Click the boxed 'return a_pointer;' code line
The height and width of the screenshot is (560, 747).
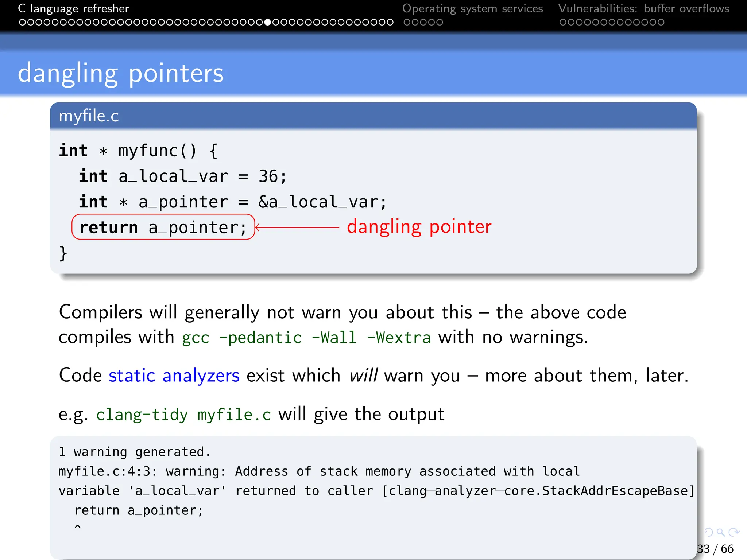point(163,227)
